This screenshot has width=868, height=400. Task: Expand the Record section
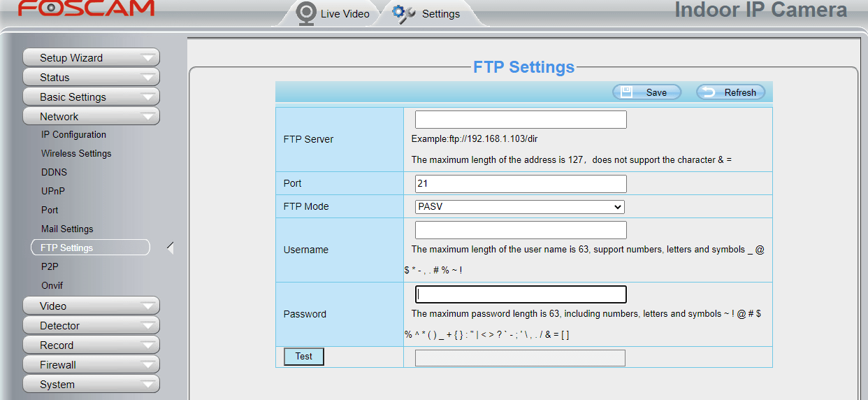(x=91, y=345)
